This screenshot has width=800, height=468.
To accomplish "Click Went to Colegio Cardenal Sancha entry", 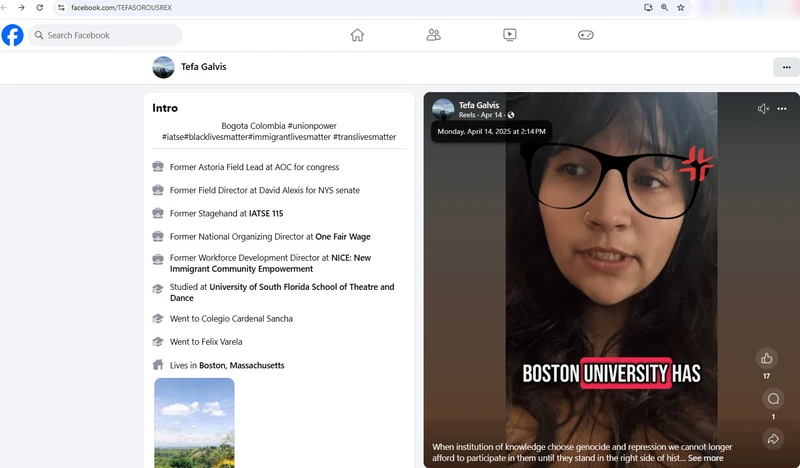I will [x=231, y=318].
